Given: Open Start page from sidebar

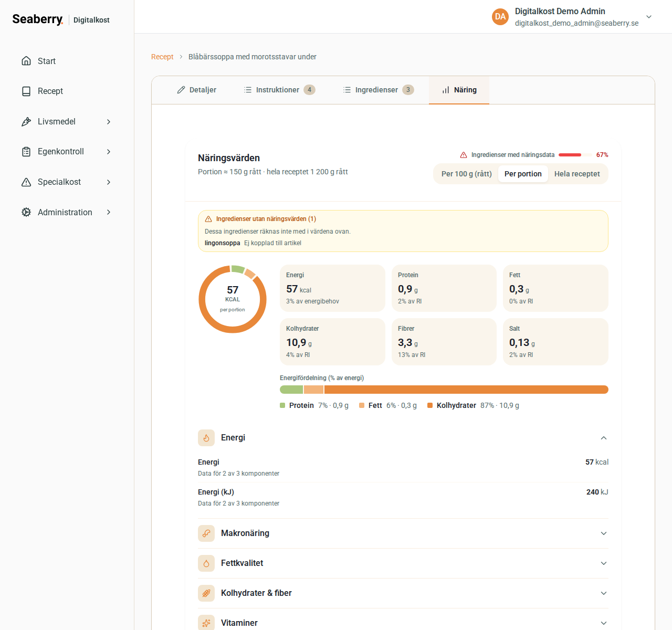Looking at the screenshot, I should (67, 61).
